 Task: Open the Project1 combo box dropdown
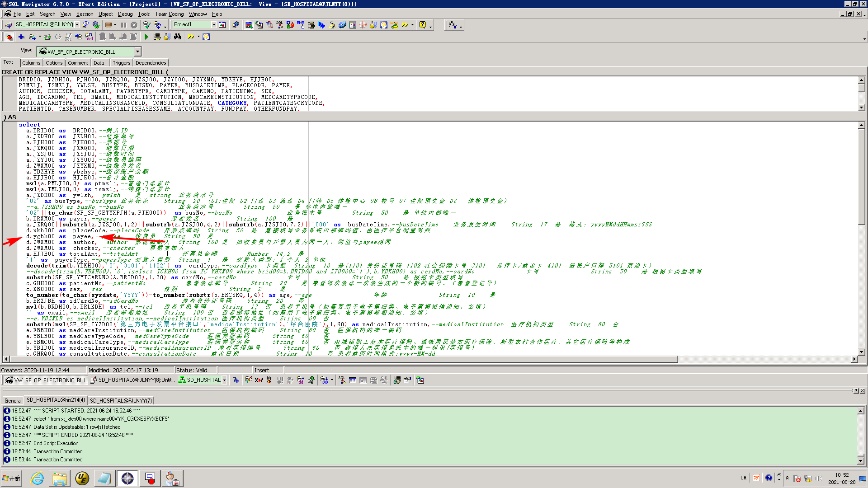point(214,25)
